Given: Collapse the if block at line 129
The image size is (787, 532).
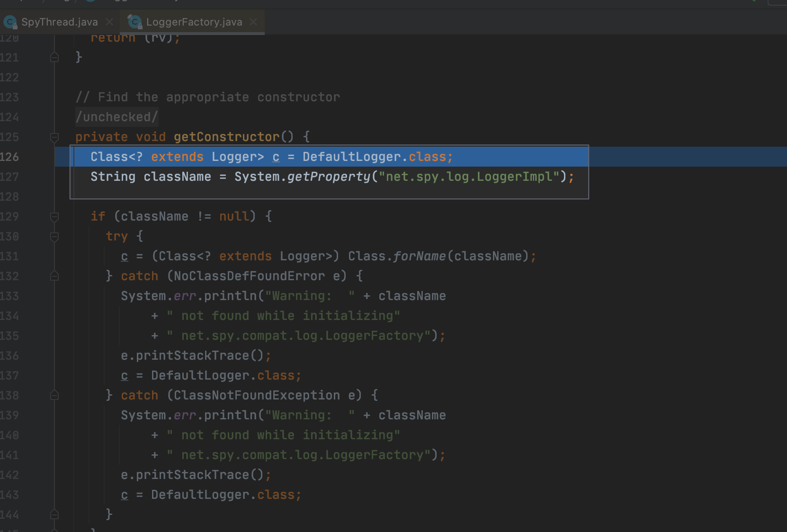Looking at the screenshot, I should click(54, 217).
